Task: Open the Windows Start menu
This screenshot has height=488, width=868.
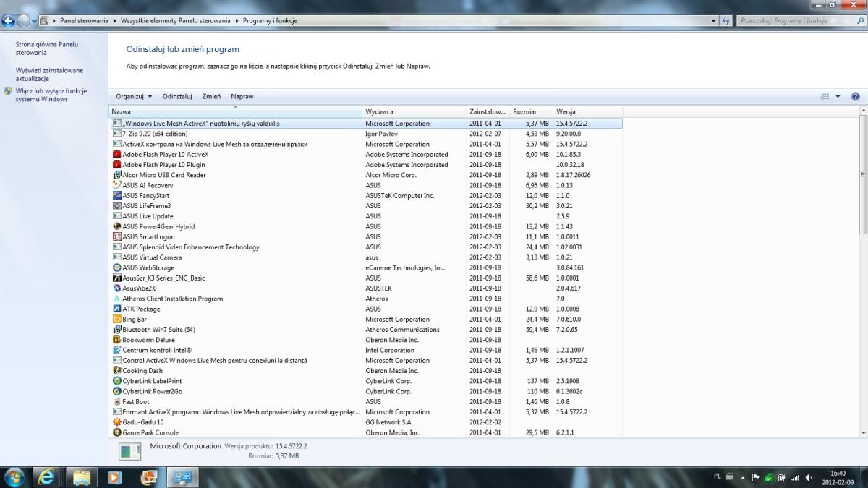Action: [14, 476]
